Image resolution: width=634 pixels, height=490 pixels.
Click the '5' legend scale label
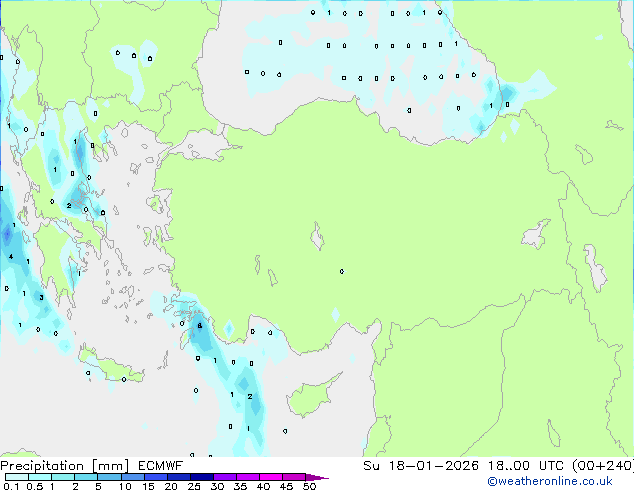point(98,486)
